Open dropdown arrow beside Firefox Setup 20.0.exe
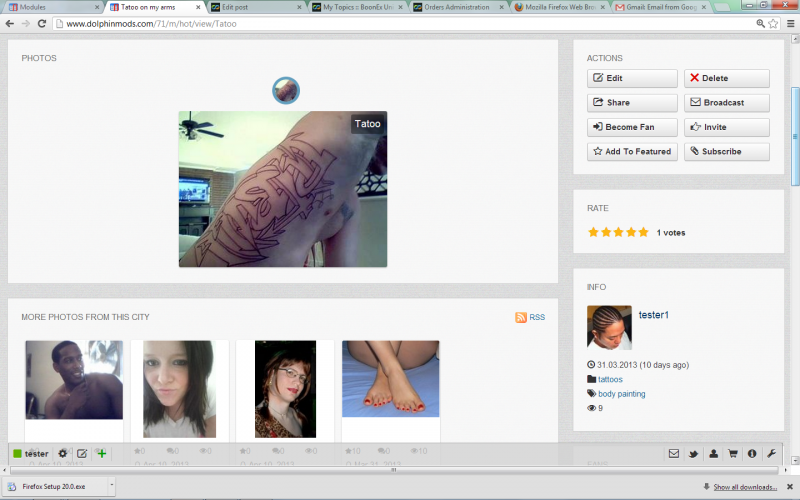800x500 pixels. pyautogui.click(x=111, y=486)
